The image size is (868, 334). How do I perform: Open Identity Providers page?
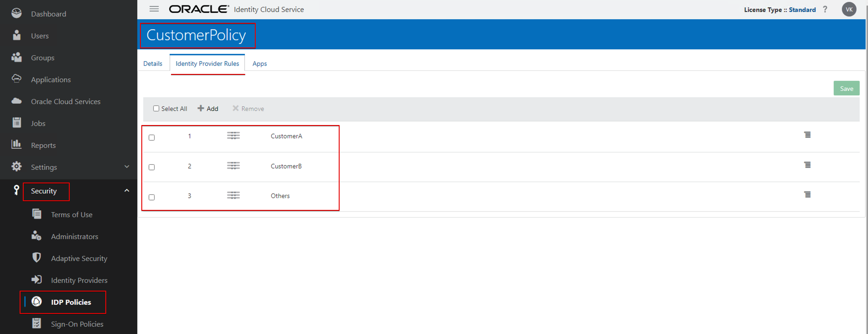79,280
